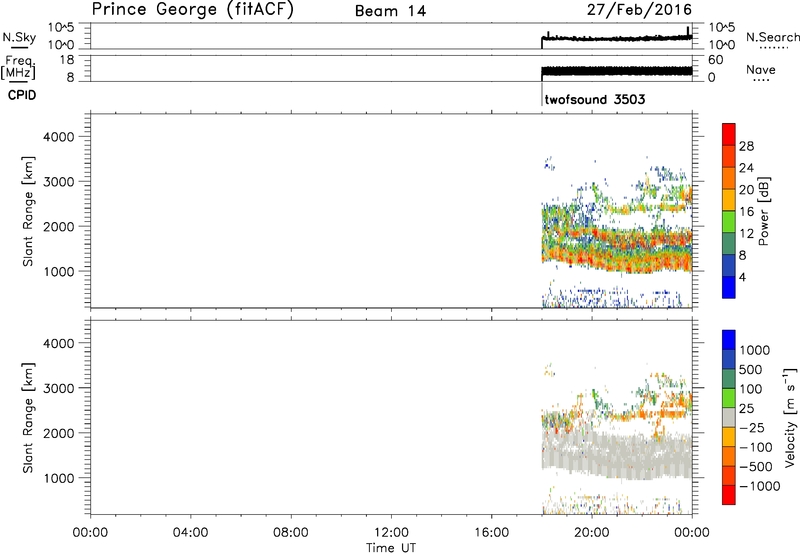
Task: Click the 10^5 label beside N.Sky
Action: [x=61, y=27]
